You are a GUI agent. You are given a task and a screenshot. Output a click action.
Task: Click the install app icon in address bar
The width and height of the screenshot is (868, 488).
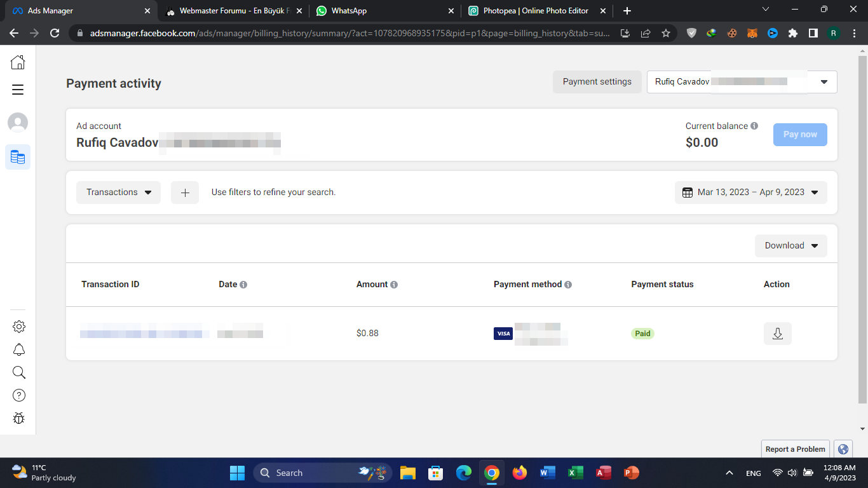[x=625, y=33]
